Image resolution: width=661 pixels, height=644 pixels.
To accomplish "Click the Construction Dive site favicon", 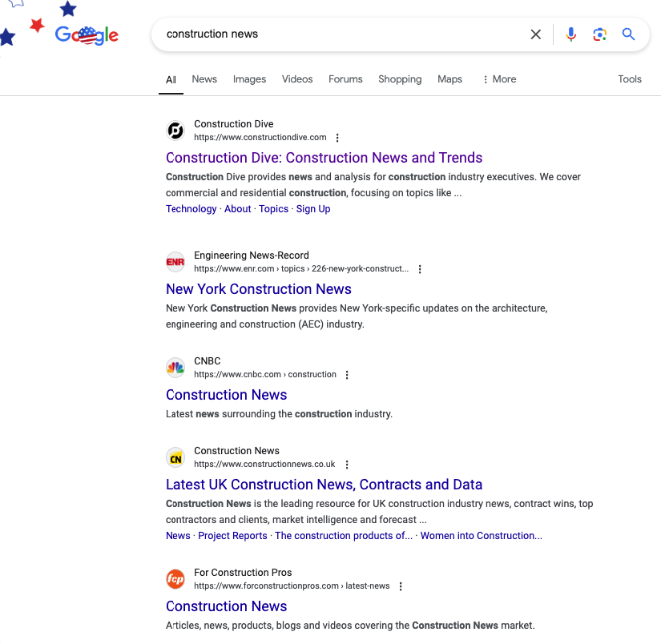I will [175, 131].
